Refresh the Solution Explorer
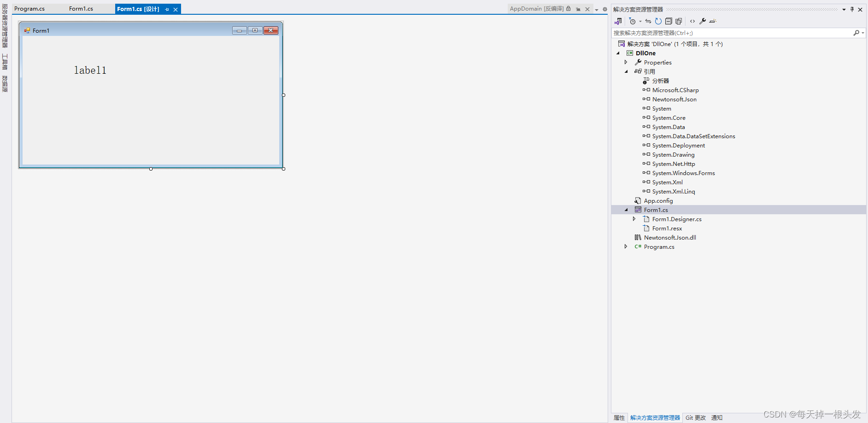The width and height of the screenshot is (868, 423). click(x=658, y=21)
